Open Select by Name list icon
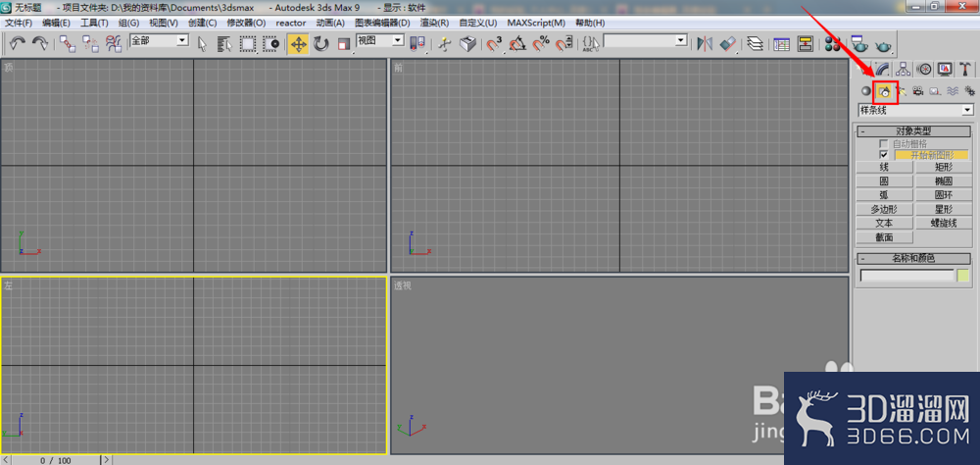The image size is (980, 465). 224,44
